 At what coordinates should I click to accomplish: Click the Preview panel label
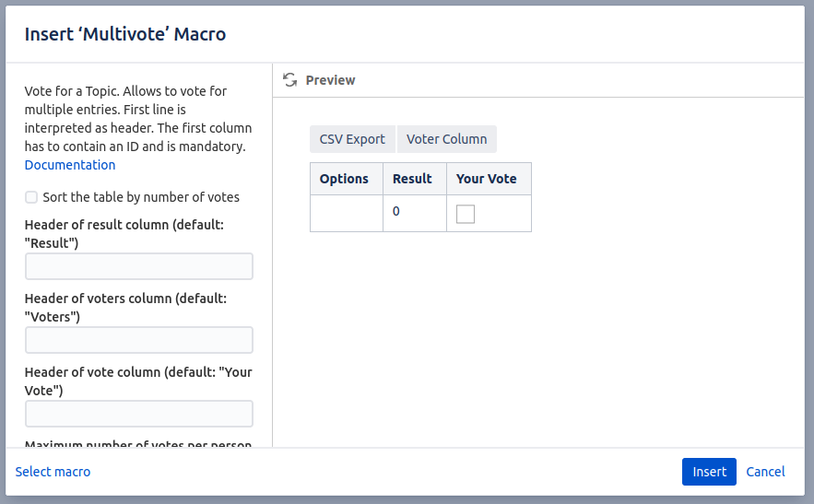coord(330,80)
